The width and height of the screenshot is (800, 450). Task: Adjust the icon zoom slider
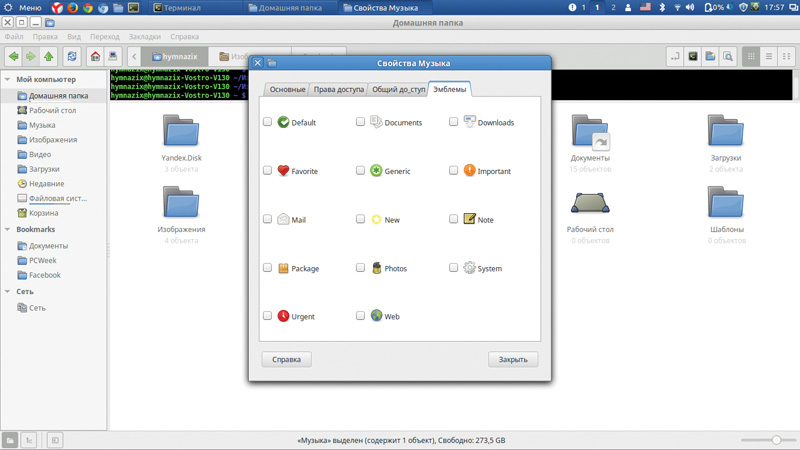pyautogui.click(x=776, y=440)
